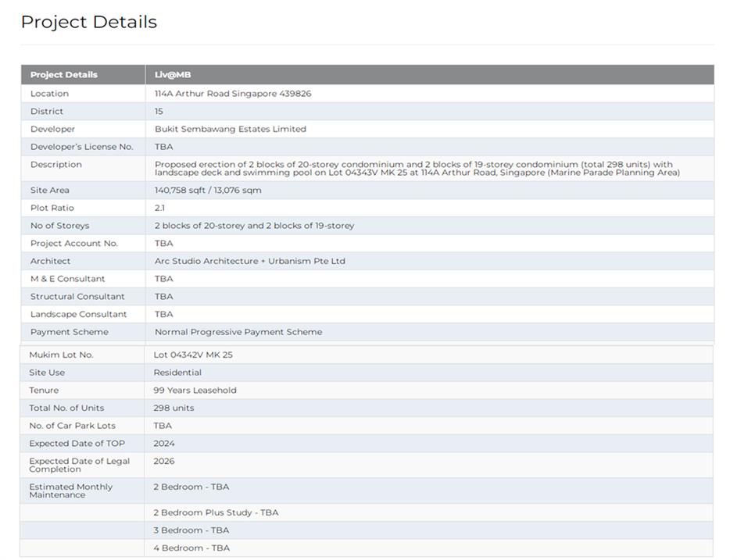This screenshot has width=737, height=560.
Task: Click the legal completion year 2026
Action: click(x=164, y=462)
